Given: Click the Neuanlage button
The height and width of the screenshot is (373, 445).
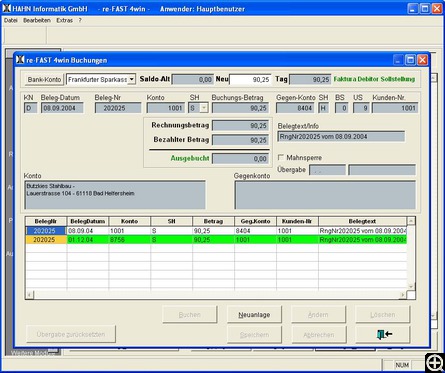Looking at the screenshot, I should click(x=254, y=315).
